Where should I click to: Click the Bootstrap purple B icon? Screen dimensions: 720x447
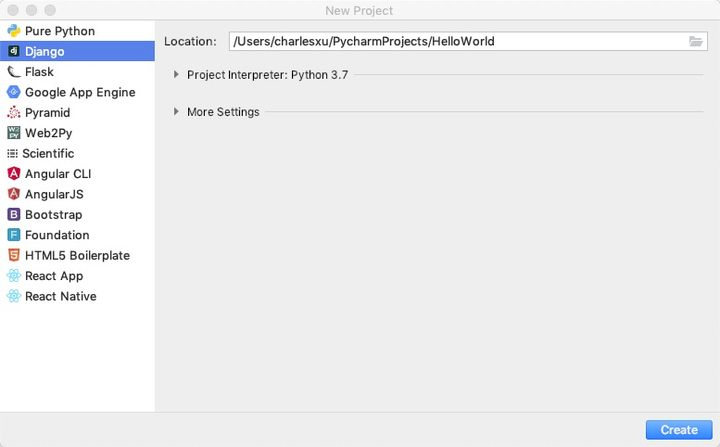(x=14, y=215)
